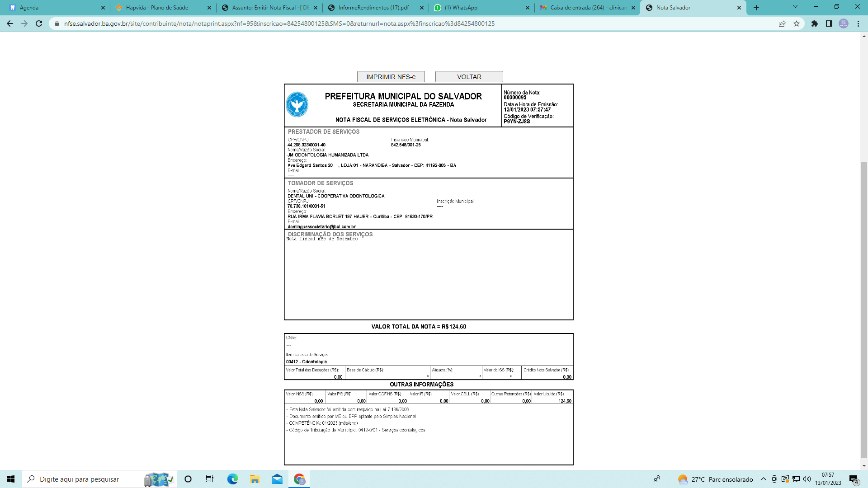Open Chrome three-dot menu
The image size is (868, 488).
[858, 23]
